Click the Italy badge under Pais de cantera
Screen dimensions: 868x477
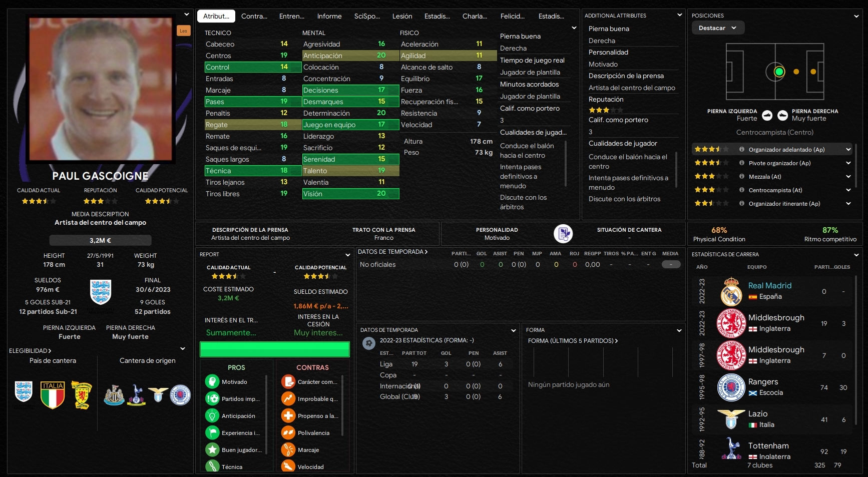tap(53, 395)
